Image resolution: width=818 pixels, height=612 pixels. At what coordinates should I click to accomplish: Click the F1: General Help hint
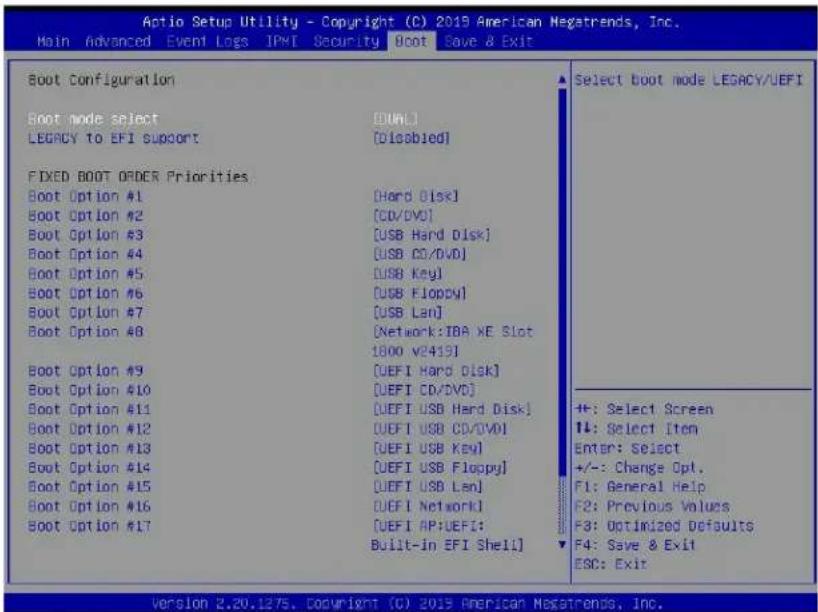pyautogui.click(x=640, y=487)
